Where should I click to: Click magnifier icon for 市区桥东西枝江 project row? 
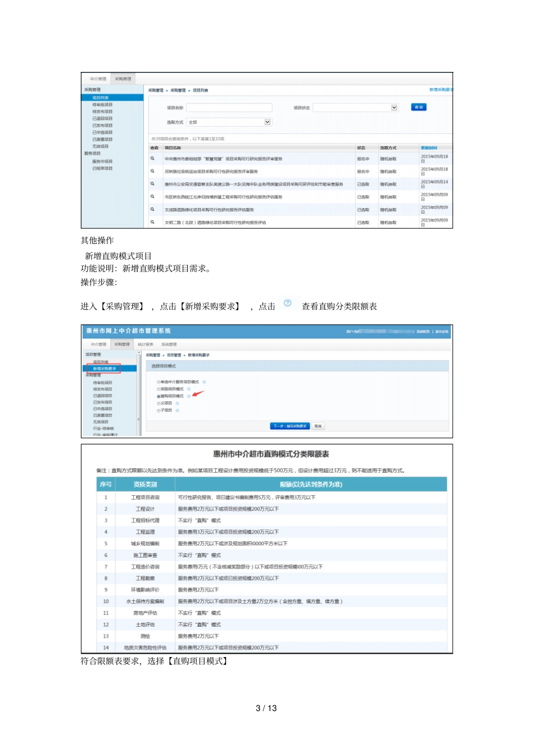(x=152, y=197)
